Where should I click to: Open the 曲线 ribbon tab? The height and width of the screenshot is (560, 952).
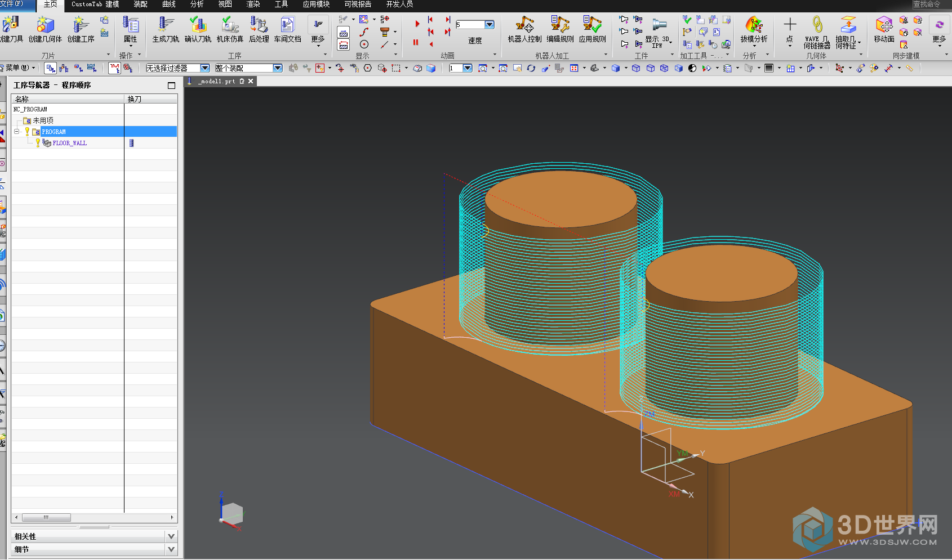[x=169, y=5]
